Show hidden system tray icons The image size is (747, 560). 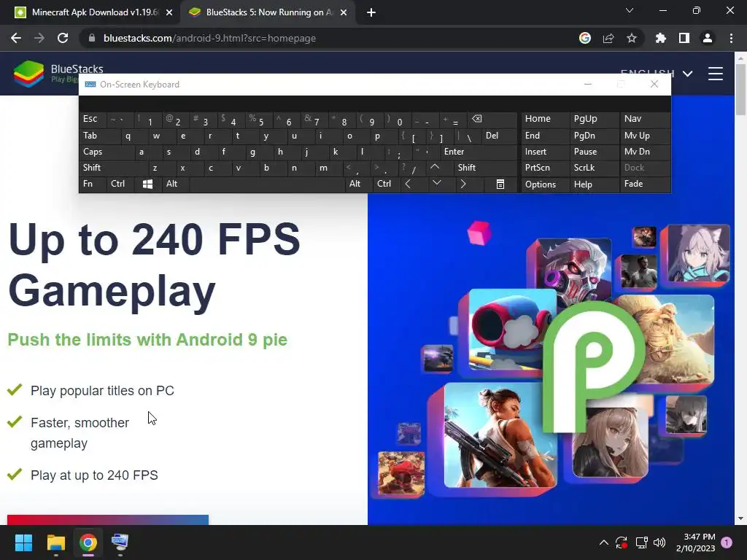point(603,542)
